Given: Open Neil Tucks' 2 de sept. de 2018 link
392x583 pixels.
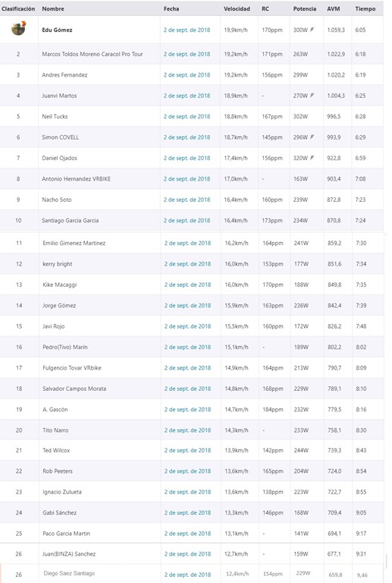Looking at the screenshot, I should (187, 116).
